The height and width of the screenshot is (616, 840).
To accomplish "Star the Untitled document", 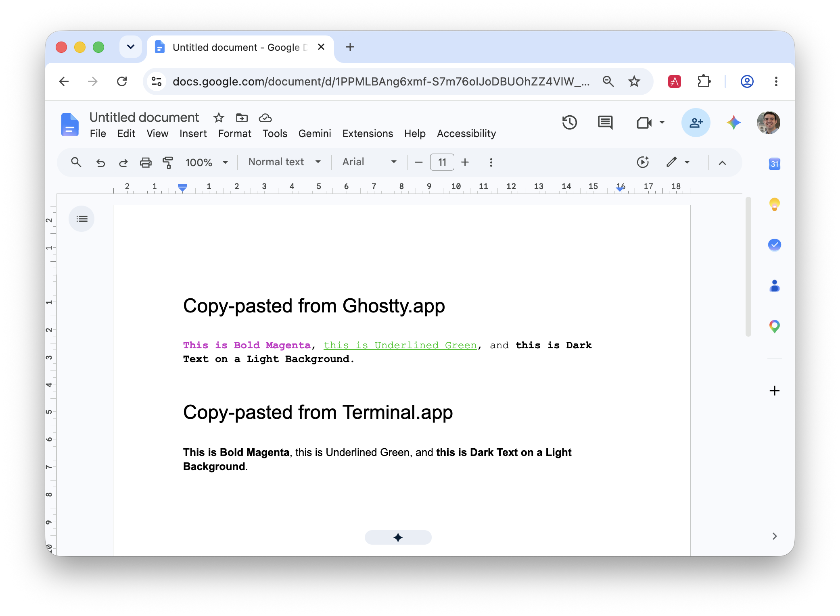I will point(219,118).
